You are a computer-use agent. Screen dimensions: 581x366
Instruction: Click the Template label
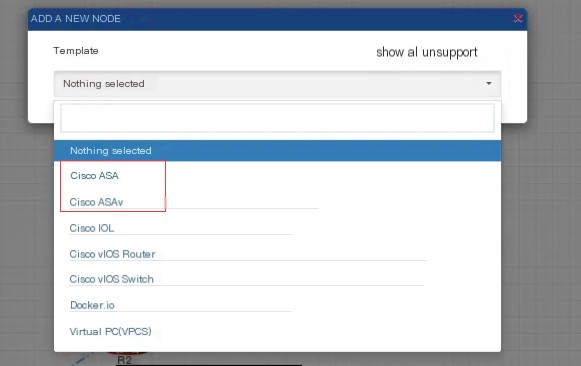76,51
